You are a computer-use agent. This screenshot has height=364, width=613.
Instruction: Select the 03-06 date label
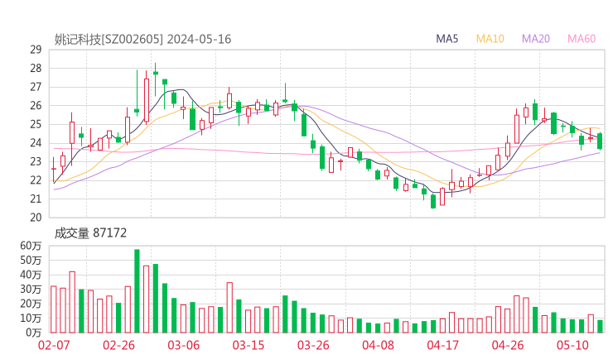pyautogui.click(x=183, y=345)
